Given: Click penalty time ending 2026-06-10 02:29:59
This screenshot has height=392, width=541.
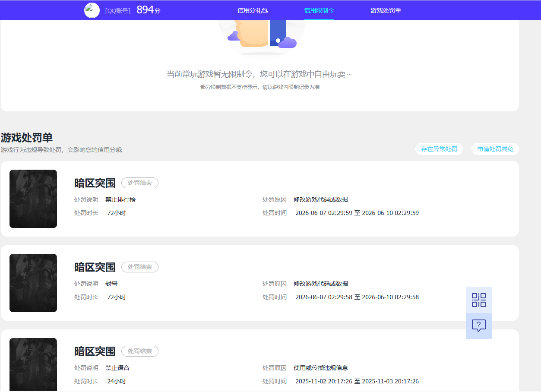Looking at the screenshot, I should click(x=357, y=213).
